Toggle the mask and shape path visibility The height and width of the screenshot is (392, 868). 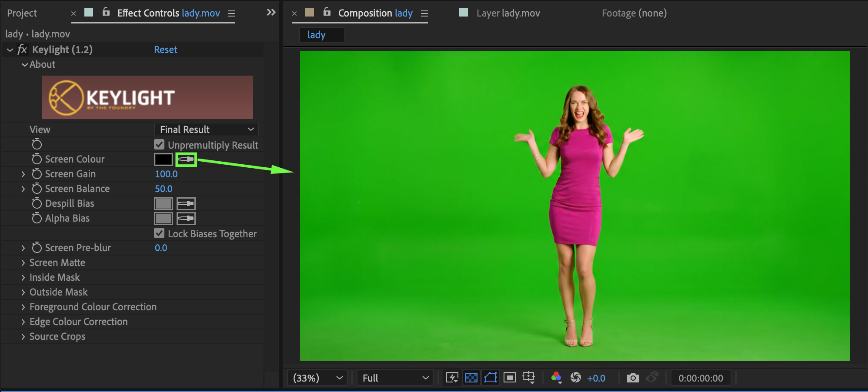[x=490, y=378]
